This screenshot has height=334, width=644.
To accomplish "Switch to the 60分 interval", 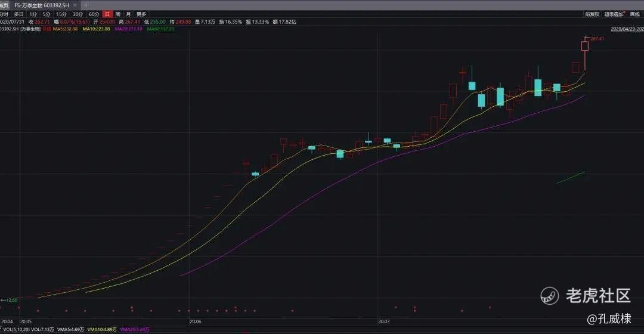I will (94, 14).
